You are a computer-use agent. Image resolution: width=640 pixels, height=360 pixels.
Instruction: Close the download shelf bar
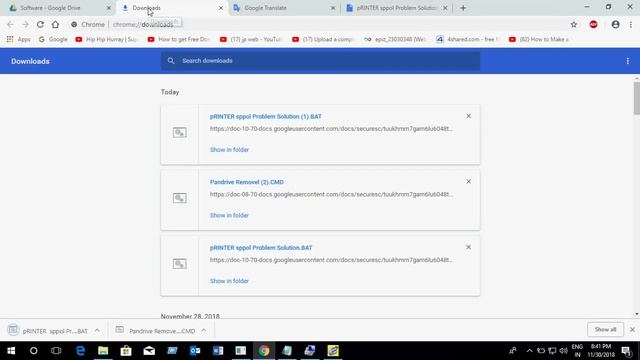click(x=632, y=329)
